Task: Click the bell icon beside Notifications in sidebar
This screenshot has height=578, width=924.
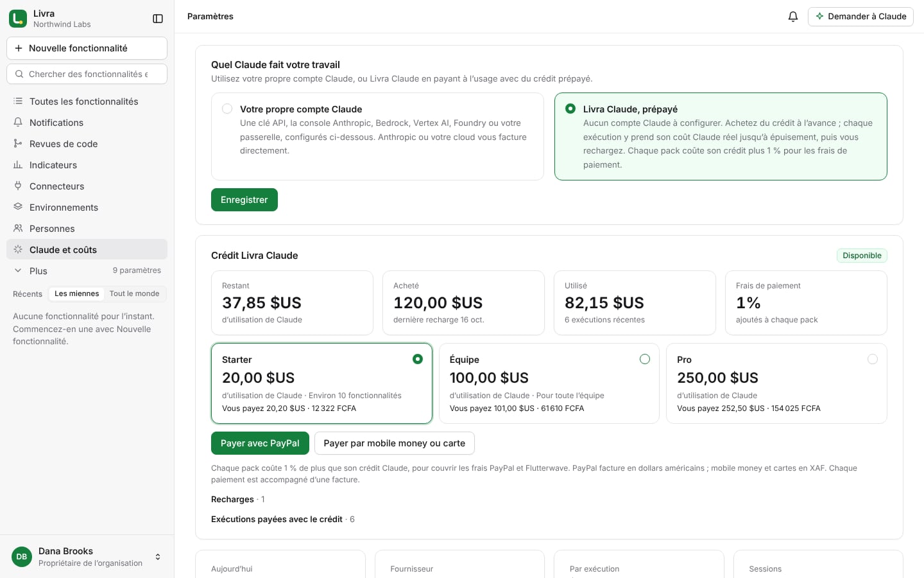Action: [x=18, y=123]
